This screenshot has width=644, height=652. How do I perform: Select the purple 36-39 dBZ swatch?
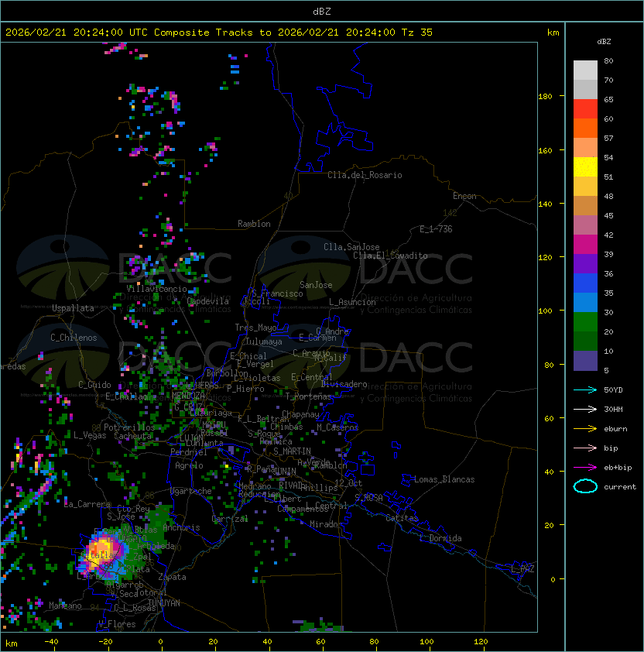[x=585, y=264]
